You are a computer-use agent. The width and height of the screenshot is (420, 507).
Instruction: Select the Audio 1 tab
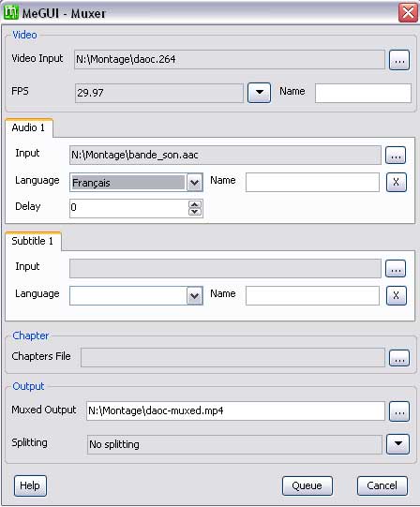click(29, 127)
